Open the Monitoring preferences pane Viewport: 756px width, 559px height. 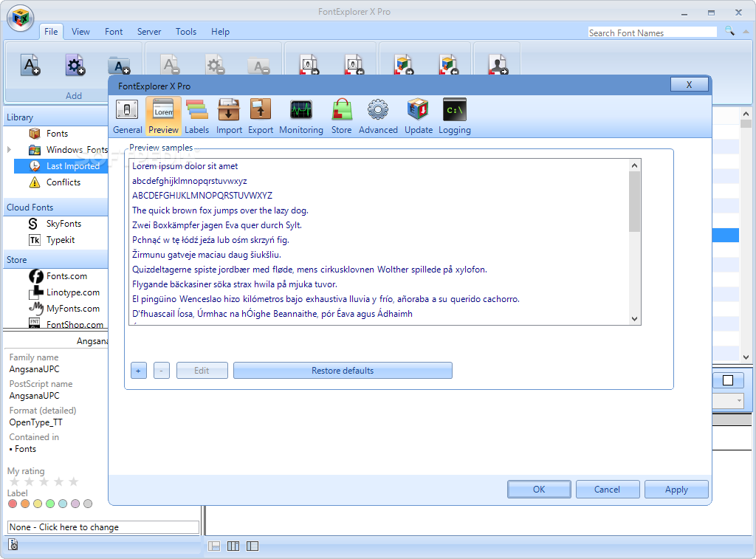[x=301, y=116]
